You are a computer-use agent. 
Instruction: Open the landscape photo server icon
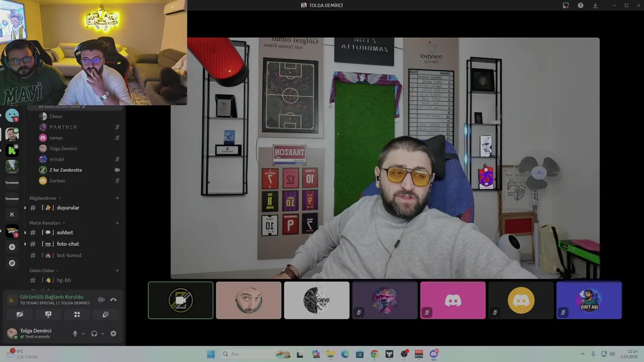coord(12,166)
